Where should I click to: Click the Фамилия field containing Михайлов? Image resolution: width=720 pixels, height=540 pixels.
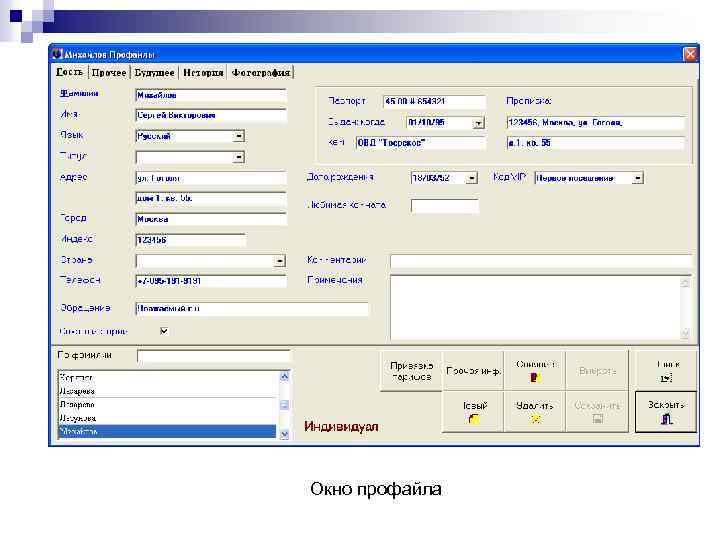(x=211, y=96)
